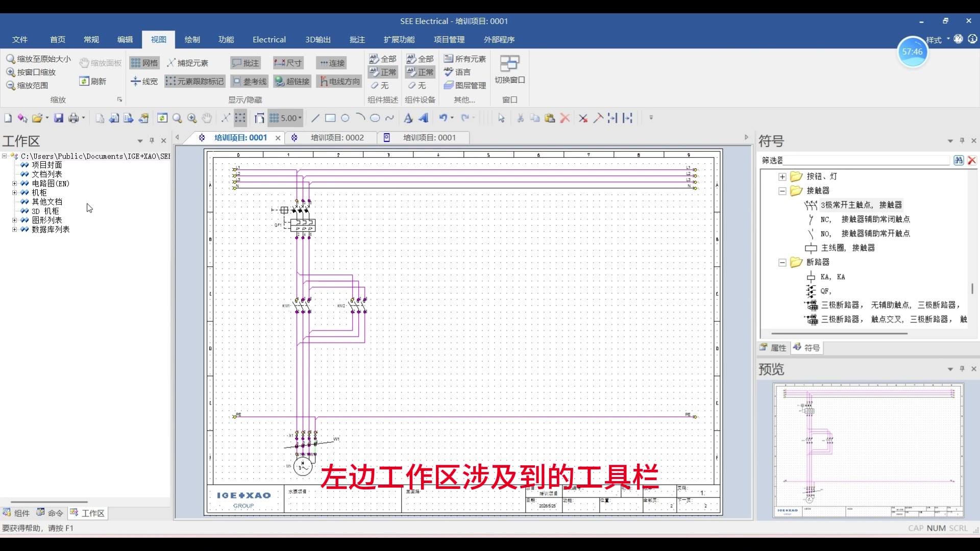Toggle 电线方向 wire direction display
This screenshot has width=980, height=551.
click(x=339, y=81)
